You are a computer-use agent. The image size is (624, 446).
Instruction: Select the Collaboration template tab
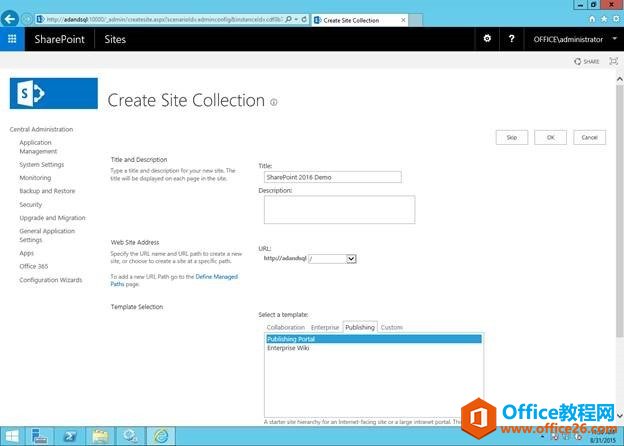285,327
